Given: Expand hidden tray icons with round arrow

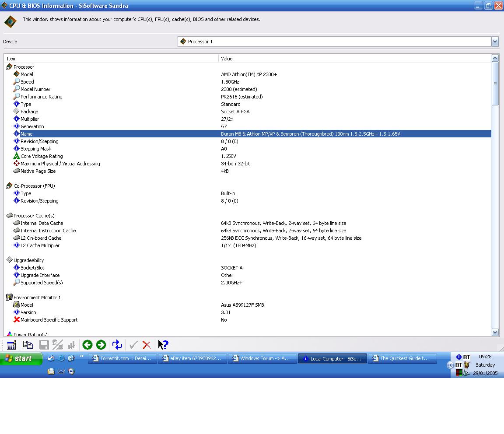Looking at the screenshot, I should click(451, 365).
